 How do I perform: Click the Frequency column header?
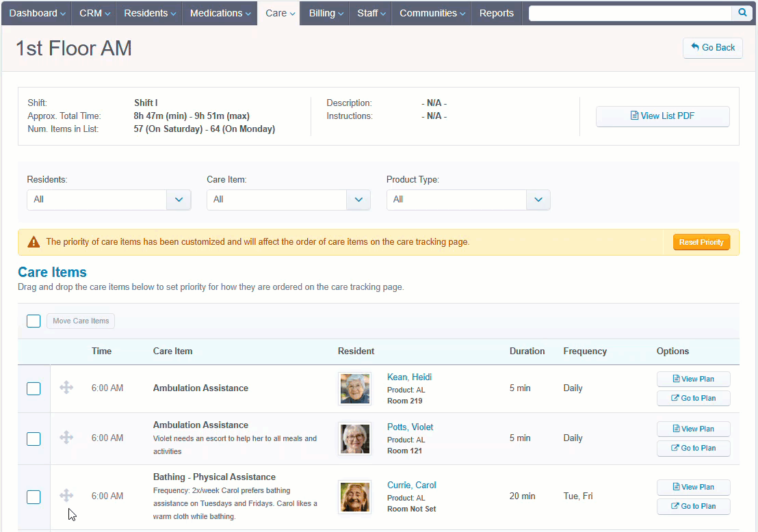tap(585, 351)
